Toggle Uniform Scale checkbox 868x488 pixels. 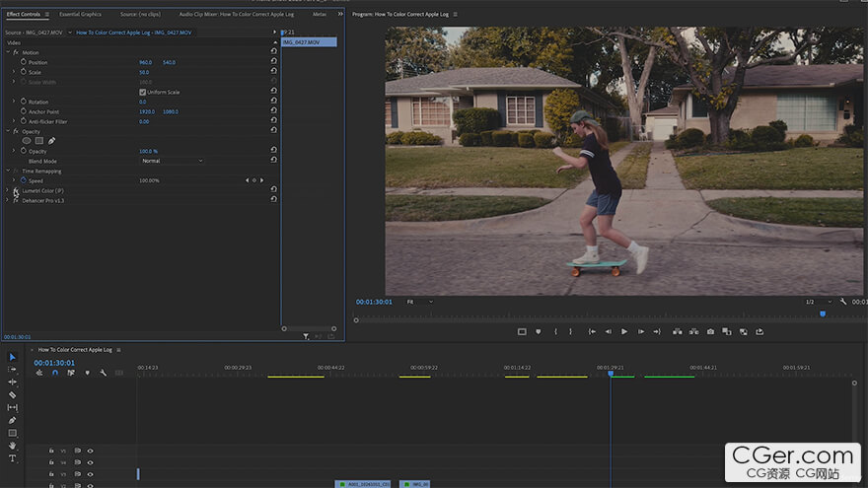click(142, 92)
